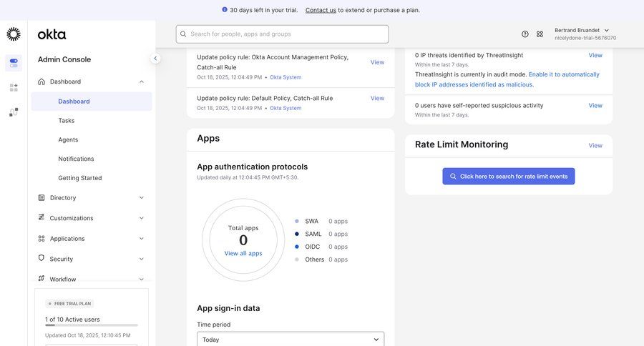
Task: Open the Agents menu item
Action: [68, 139]
